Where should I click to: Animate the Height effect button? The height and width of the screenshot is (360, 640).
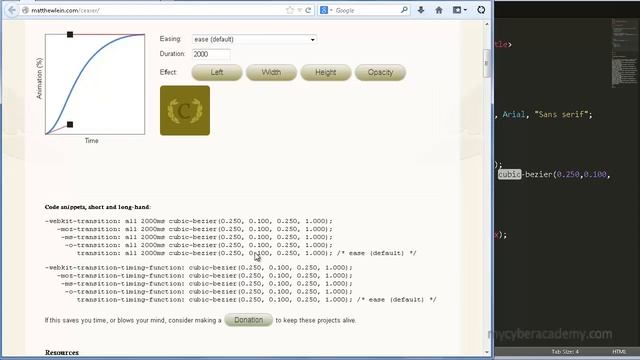[326, 72]
